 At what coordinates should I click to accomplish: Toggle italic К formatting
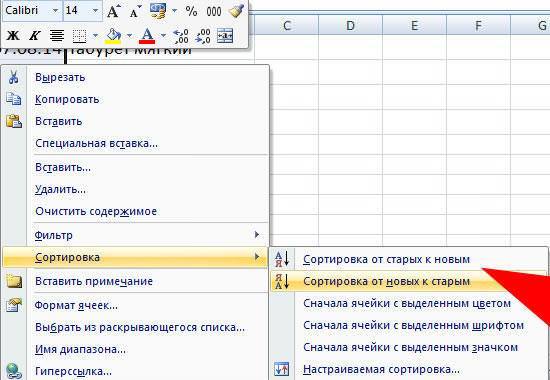point(35,35)
